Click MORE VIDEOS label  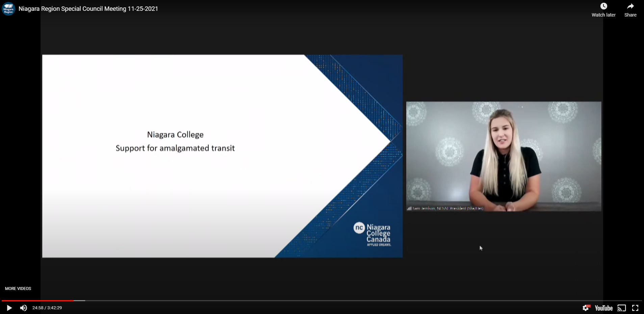click(x=18, y=289)
